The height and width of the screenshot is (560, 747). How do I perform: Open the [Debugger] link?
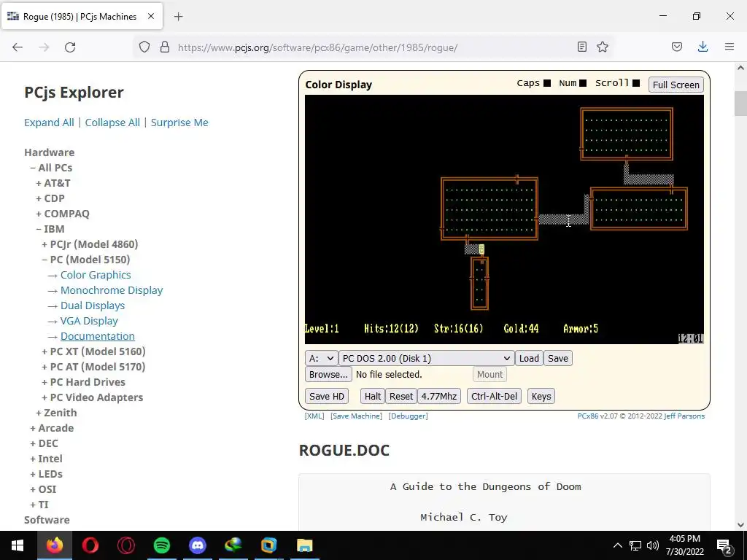(x=409, y=416)
